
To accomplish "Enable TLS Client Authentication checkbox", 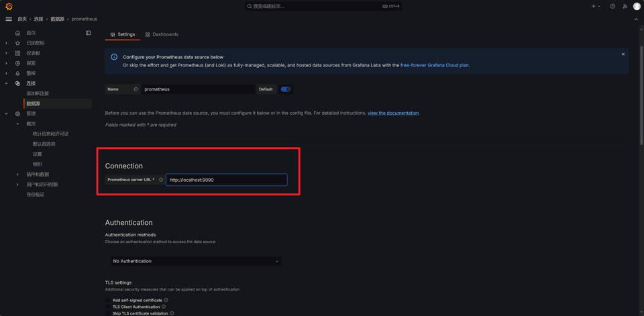I will [108, 307].
